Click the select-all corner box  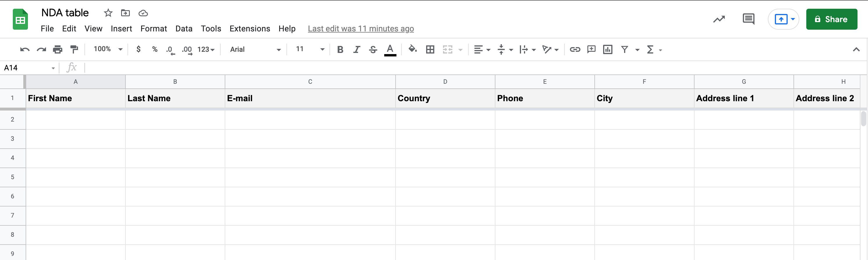(13, 81)
